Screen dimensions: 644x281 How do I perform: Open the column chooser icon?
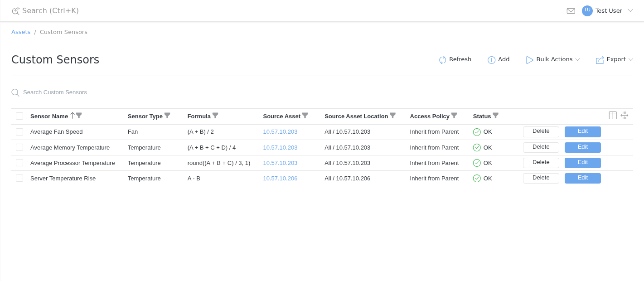[x=613, y=115]
